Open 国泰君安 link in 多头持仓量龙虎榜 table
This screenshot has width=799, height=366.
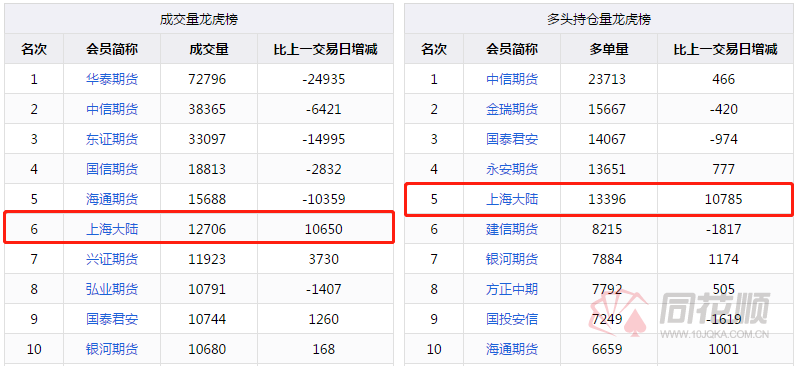(512, 139)
